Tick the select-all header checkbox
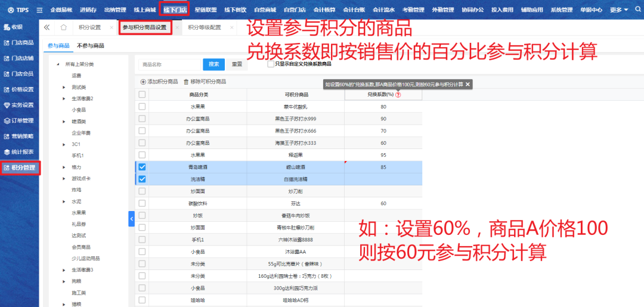The height and width of the screenshot is (307, 644). (x=142, y=95)
